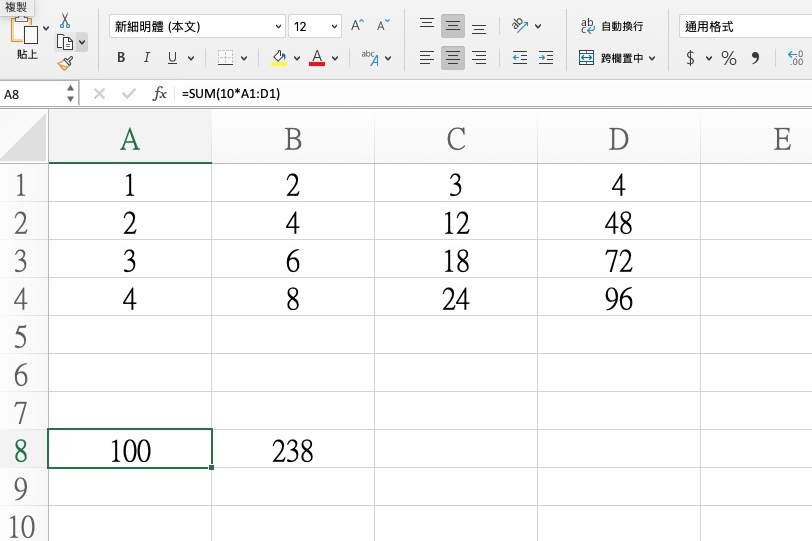
Task: Click the Paste clipboard icon
Action: (x=24, y=30)
